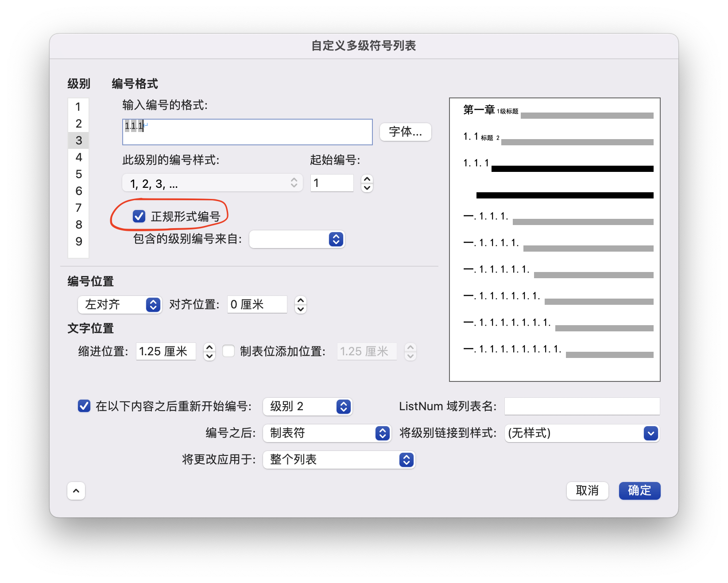Enable the 制表位添加位置 checkbox
The height and width of the screenshot is (583, 728).
[x=228, y=351]
